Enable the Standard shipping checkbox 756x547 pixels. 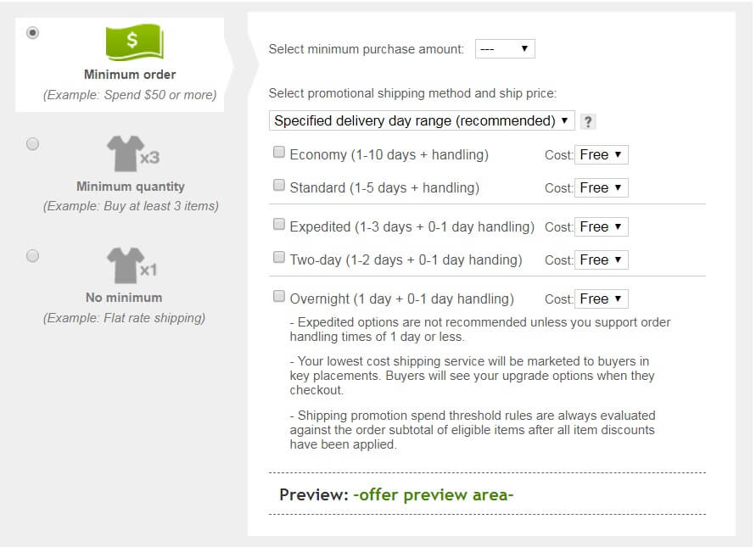pyautogui.click(x=277, y=184)
